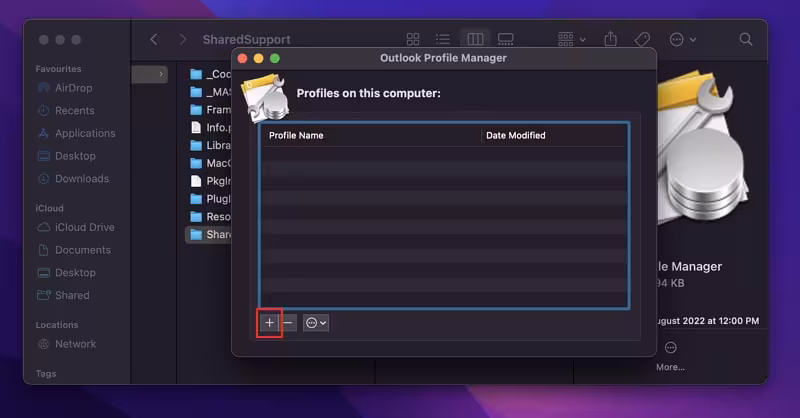Open Documents in Finder sidebar
The height and width of the screenshot is (418, 800).
[x=74, y=250]
